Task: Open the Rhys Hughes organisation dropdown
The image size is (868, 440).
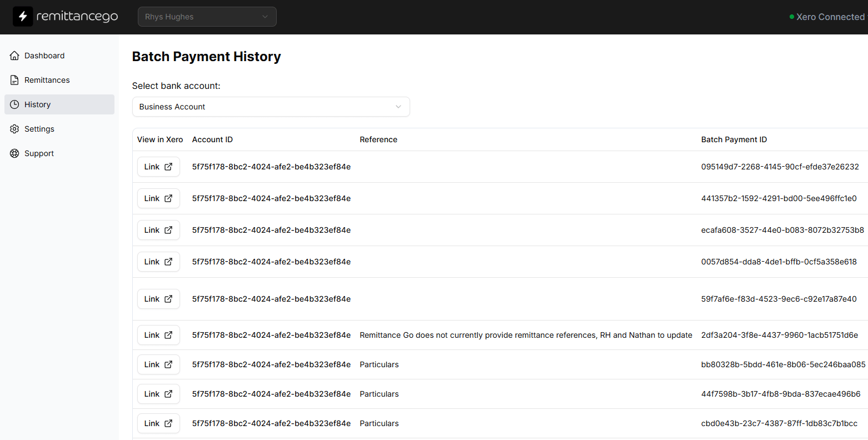Action: tap(207, 17)
